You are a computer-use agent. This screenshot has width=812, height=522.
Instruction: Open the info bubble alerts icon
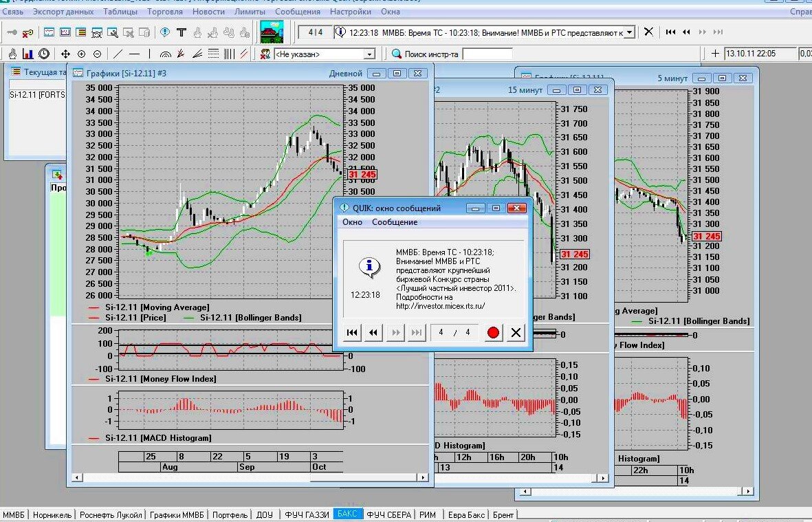[165, 32]
